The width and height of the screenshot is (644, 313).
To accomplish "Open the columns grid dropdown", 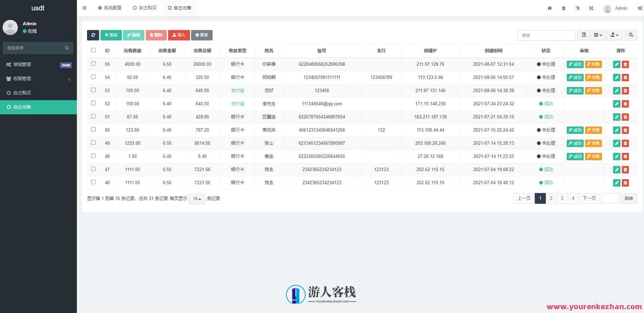I will point(598,35).
